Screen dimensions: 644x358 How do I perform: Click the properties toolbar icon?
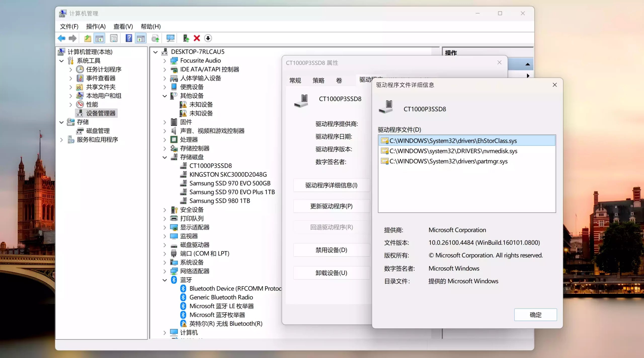coord(114,38)
